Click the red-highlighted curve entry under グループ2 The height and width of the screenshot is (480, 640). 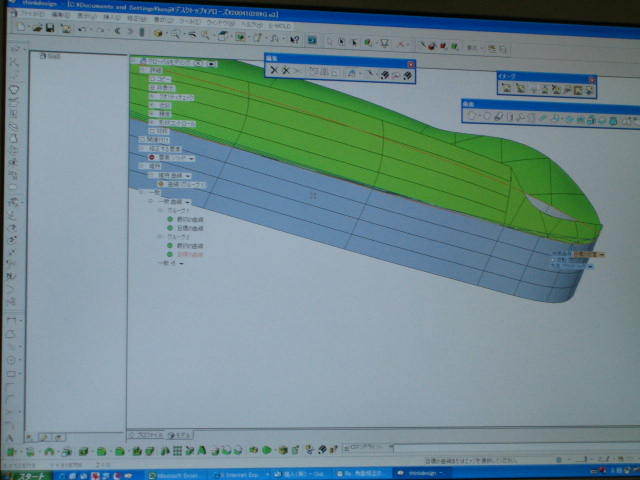(190, 254)
